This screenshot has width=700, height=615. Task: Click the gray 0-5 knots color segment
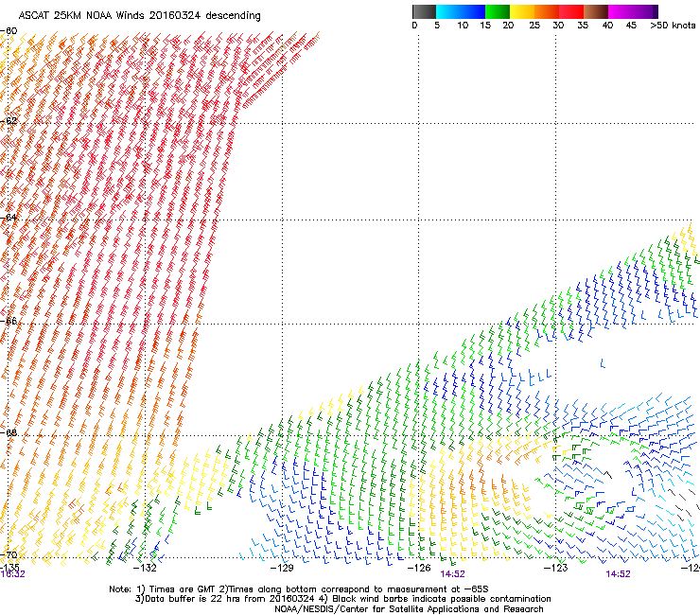pyautogui.click(x=424, y=11)
